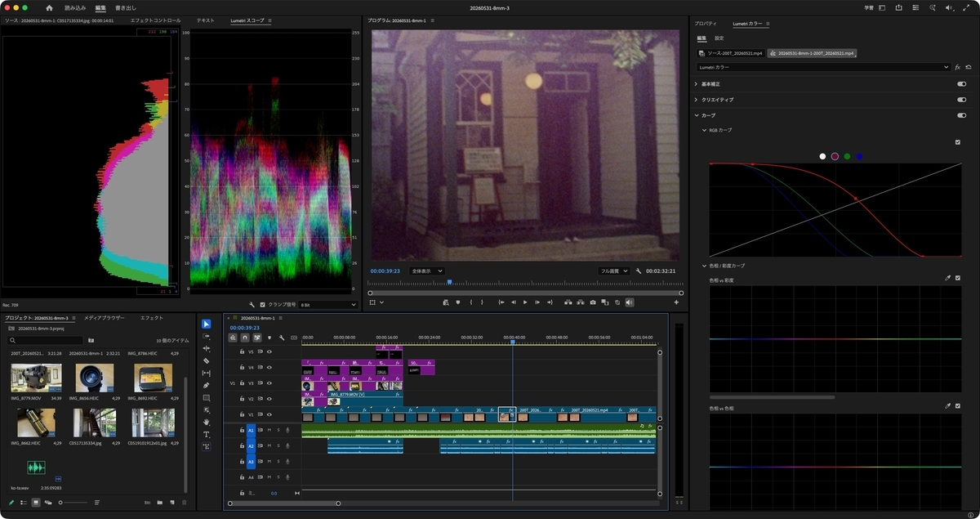980x519 pixels.
Task: Select the Slip tool
Action: 207,373
